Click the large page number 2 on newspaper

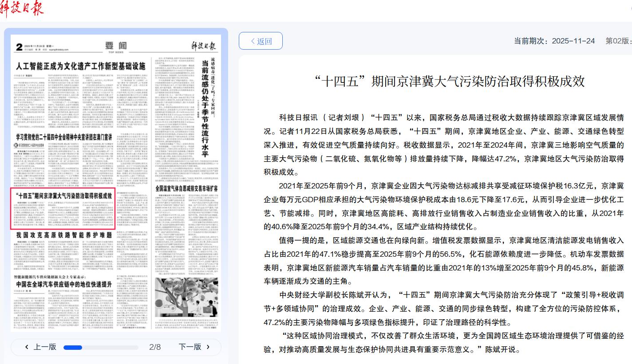pyautogui.click(x=18, y=47)
